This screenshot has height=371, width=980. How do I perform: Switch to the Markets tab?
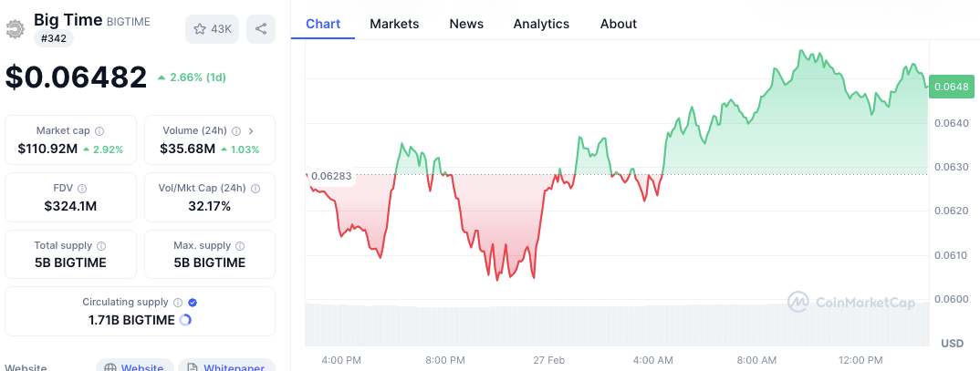394,24
